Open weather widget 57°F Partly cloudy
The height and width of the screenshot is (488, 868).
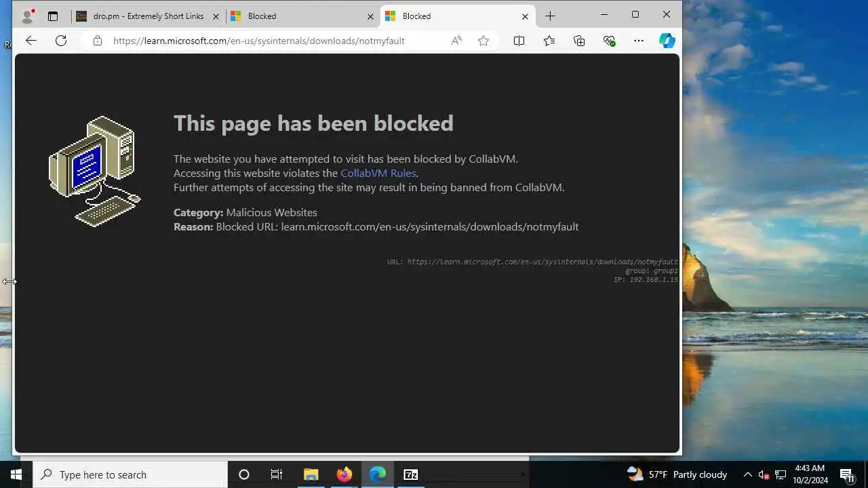[x=677, y=474]
